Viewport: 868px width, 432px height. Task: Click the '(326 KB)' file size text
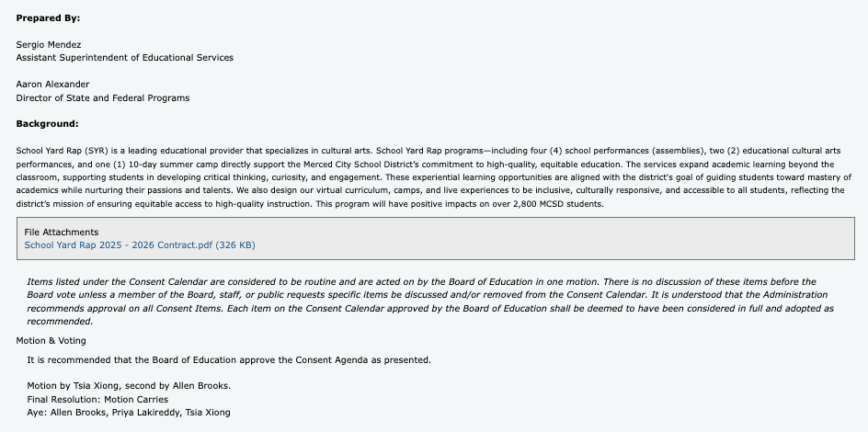click(235, 245)
